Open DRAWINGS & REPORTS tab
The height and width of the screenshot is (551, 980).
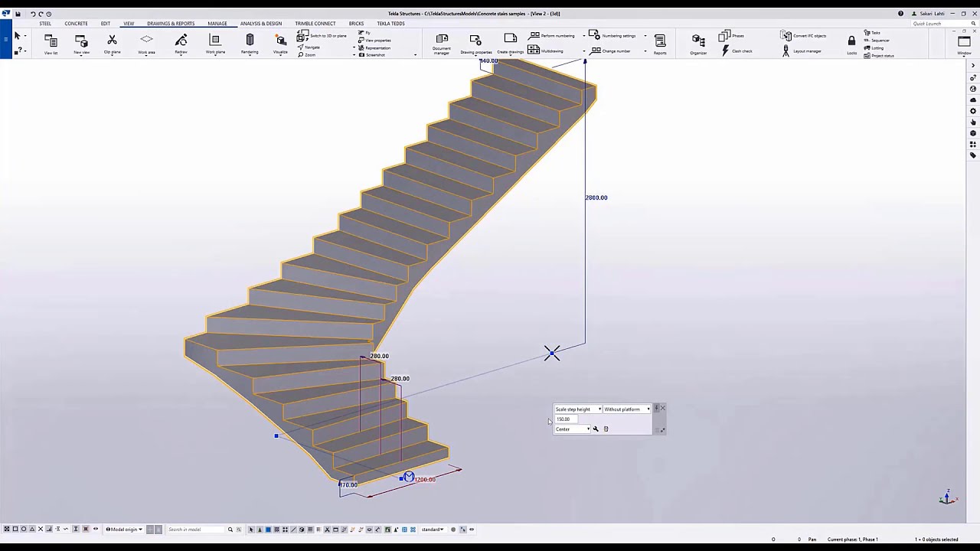(171, 24)
